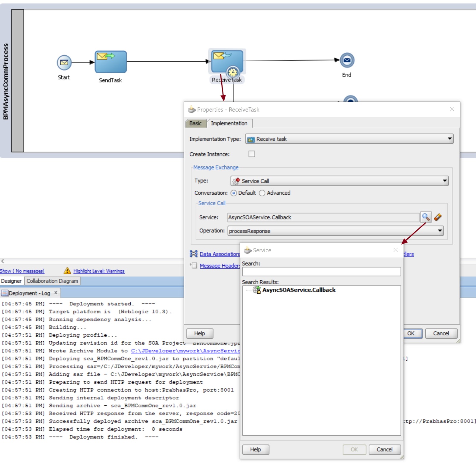Image resolution: width=476 pixels, height=466 pixels.
Task: Clear the service using eraser icon
Action: (x=438, y=217)
